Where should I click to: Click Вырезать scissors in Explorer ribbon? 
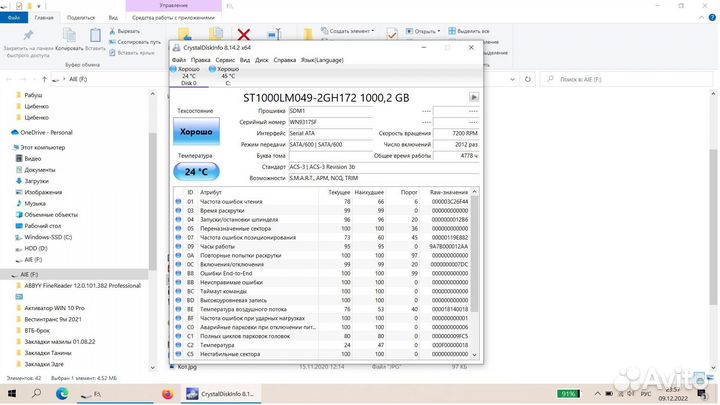click(124, 31)
